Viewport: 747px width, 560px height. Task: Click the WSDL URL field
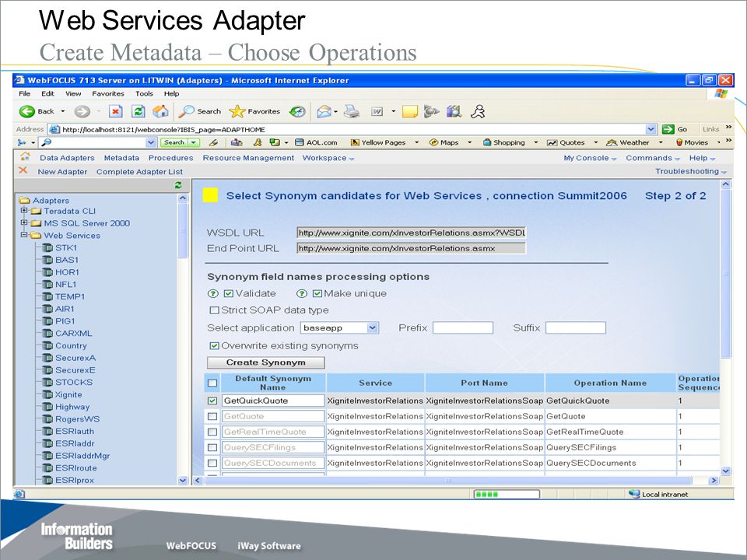click(x=411, y=233)
